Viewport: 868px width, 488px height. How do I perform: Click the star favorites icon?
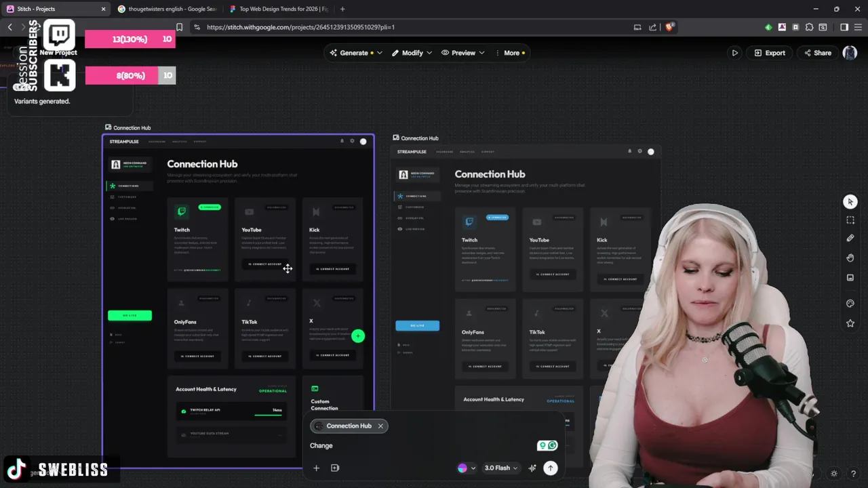coord(850,323)
